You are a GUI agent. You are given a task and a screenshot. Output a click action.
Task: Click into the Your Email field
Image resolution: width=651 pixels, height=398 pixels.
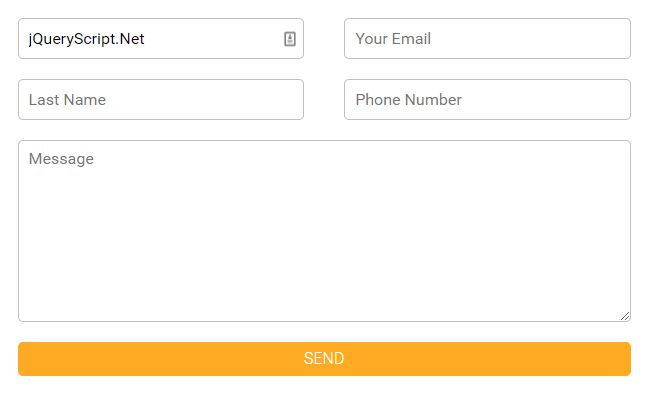[487, 39]
